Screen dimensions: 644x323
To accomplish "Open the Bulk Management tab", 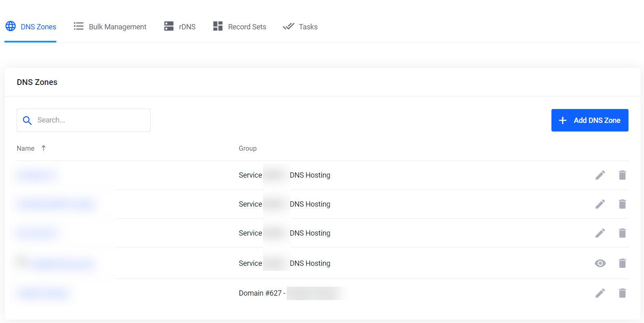I will (110, 27).
